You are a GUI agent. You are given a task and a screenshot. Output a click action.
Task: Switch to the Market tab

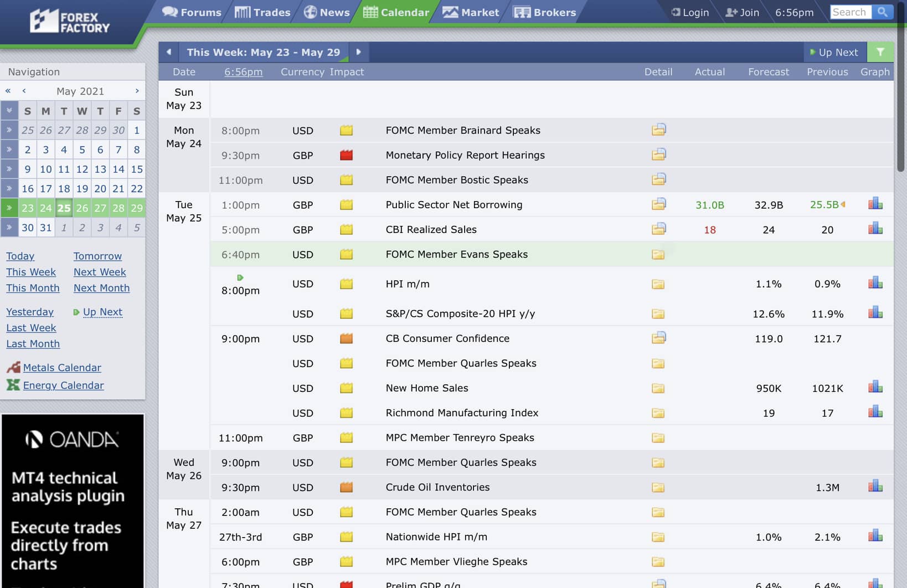(x=471, y=12)
